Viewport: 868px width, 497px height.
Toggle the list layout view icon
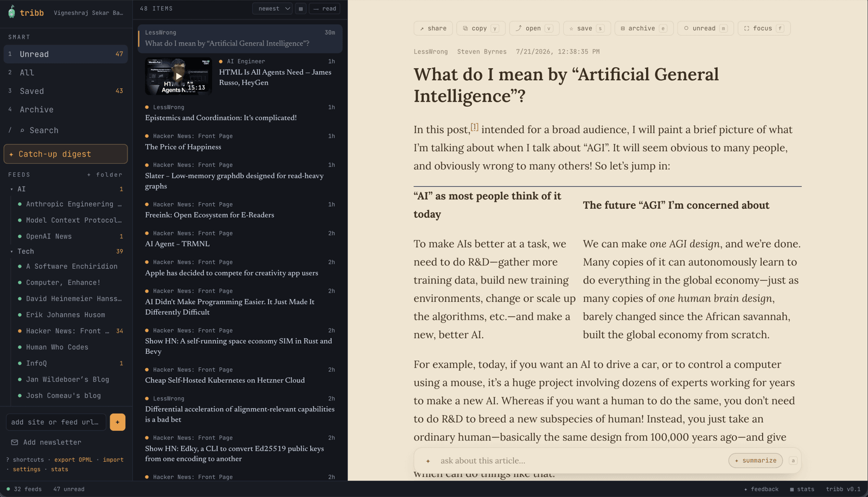301,9
